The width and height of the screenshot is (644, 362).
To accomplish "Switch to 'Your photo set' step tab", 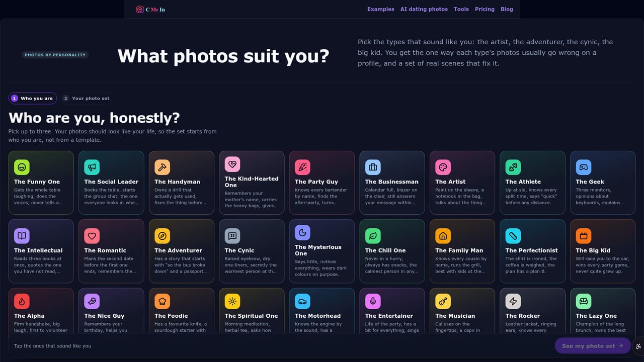I will (87, 99).
